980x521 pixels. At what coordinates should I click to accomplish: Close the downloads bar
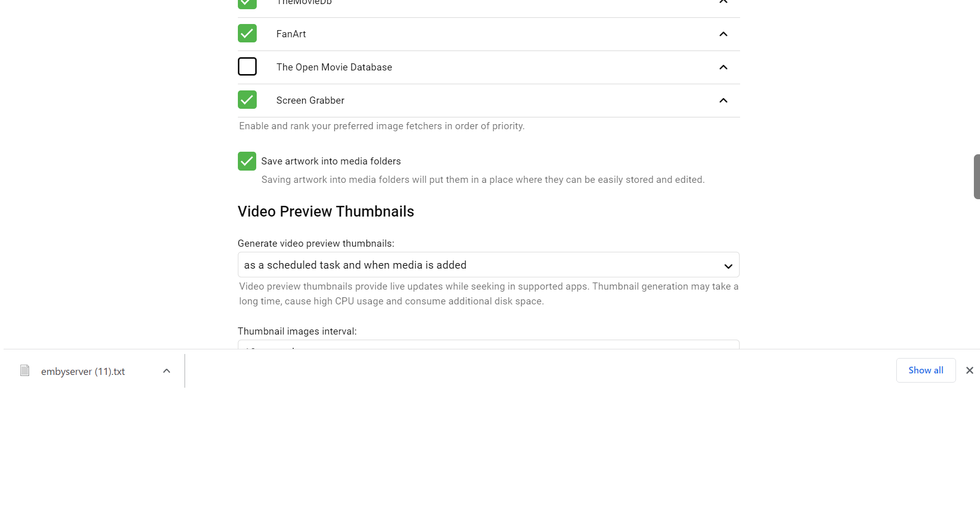click(x=969, y=371)
